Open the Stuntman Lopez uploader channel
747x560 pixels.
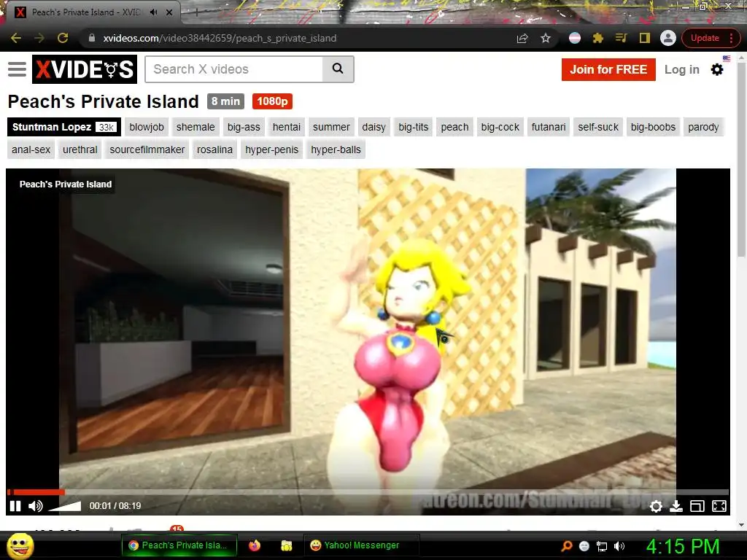(64, 127)
